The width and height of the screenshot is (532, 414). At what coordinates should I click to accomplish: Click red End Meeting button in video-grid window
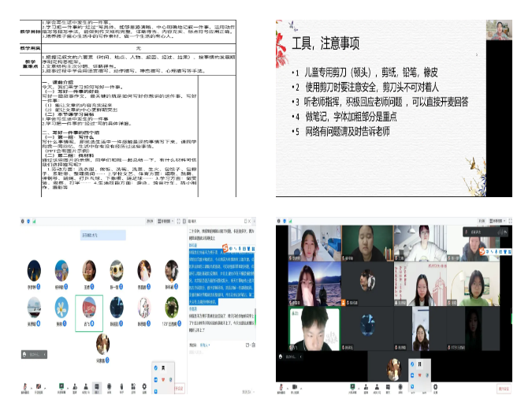[x=502, y=389]
